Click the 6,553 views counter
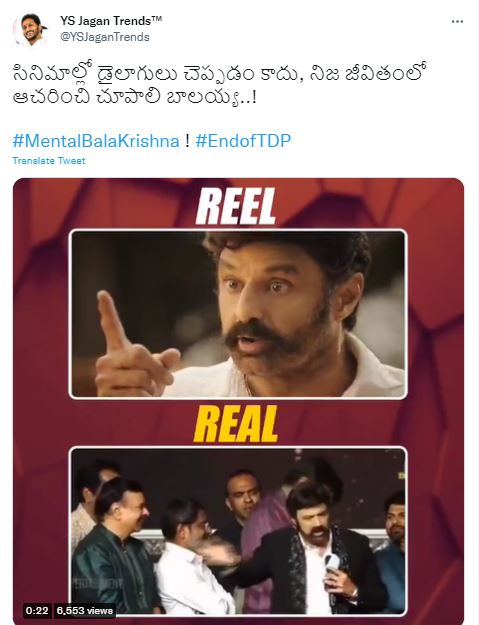Screen dimensions: 479x625 point(84,610)
